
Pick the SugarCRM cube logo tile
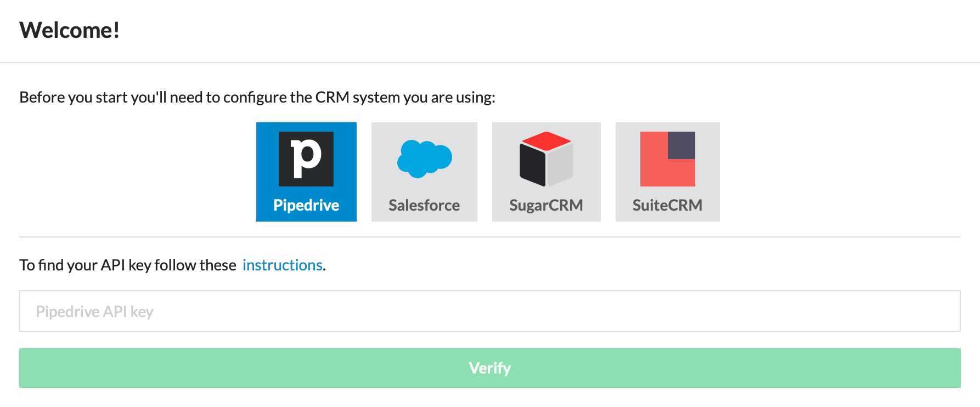[x=547, y=172]
